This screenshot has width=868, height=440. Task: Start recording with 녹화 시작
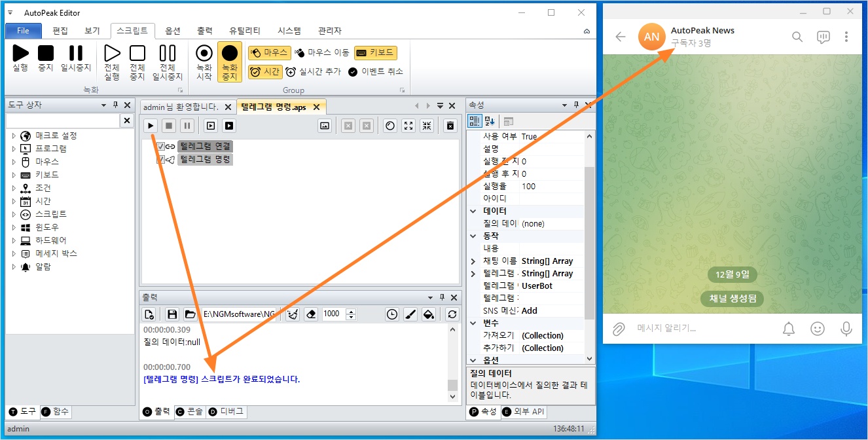(x=204, y=63)
